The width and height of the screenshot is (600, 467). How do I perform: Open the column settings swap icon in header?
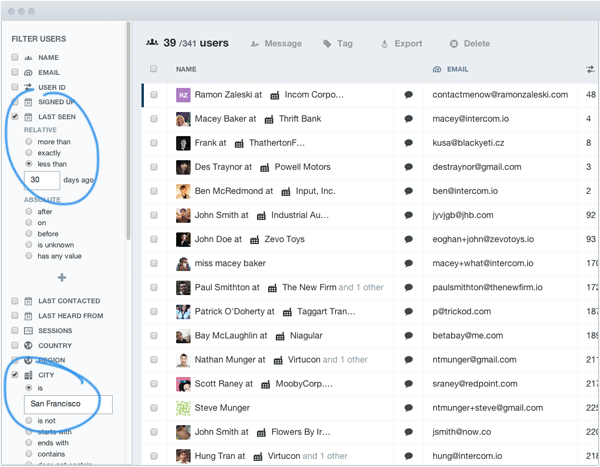(590, 69)
